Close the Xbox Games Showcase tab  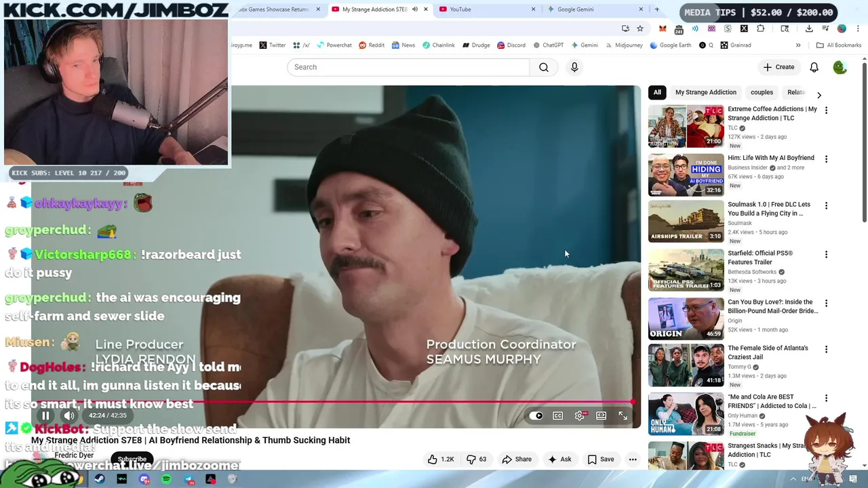(318, 9)
